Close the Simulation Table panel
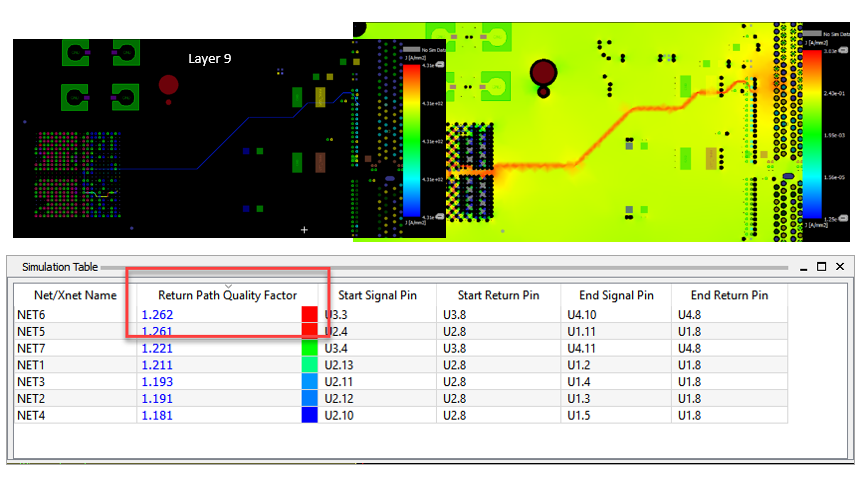Screen dimensions: 864x493 pyautogui.click(x=840, y=267)
